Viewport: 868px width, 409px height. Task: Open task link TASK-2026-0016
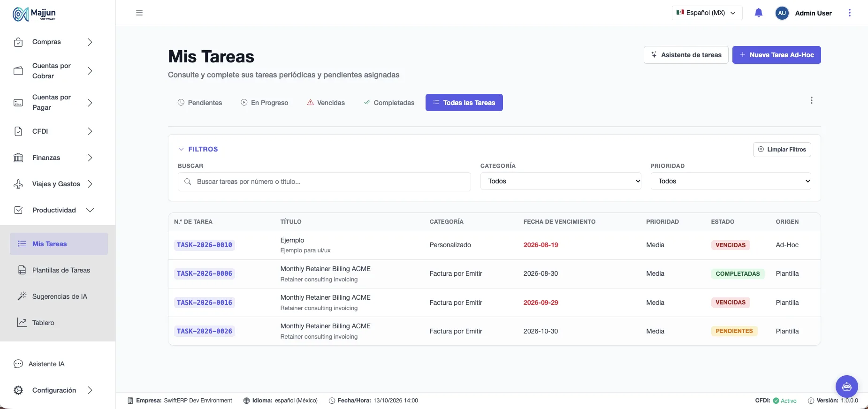point(205,303)
